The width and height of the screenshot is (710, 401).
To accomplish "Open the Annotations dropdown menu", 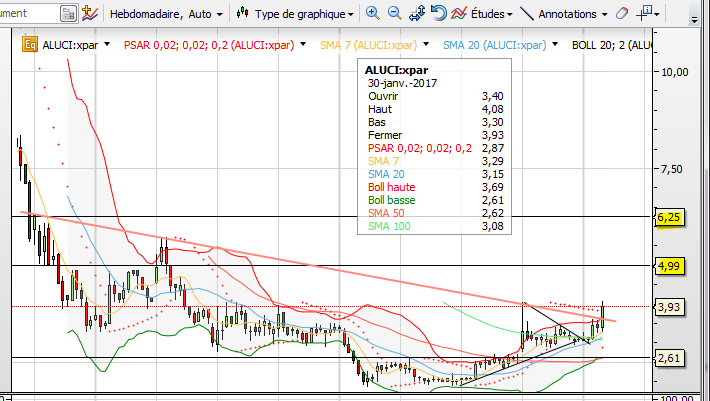I will (573, 14).
